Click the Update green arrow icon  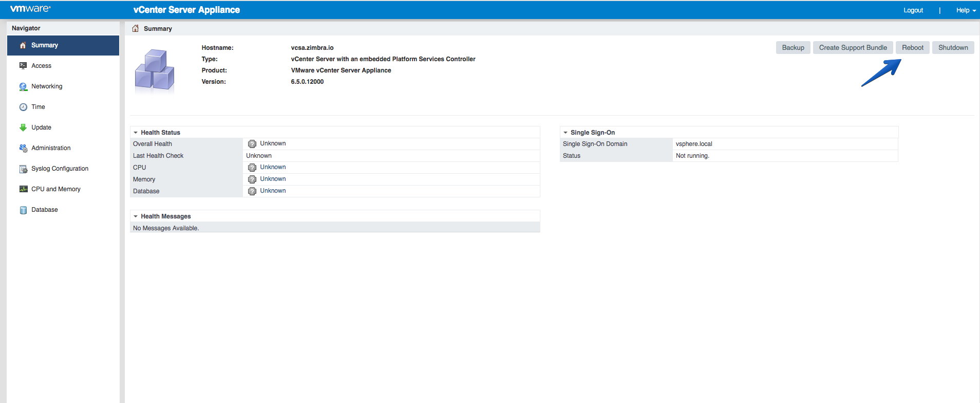click(23, 127)
